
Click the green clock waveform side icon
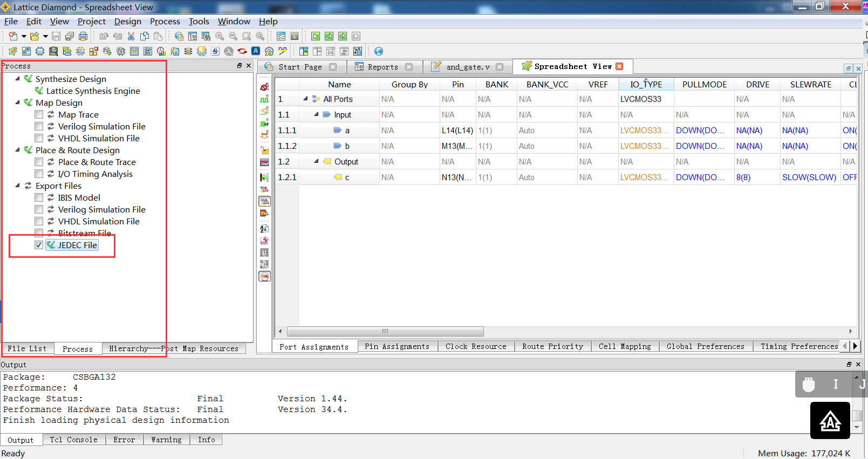coord(264,99)
